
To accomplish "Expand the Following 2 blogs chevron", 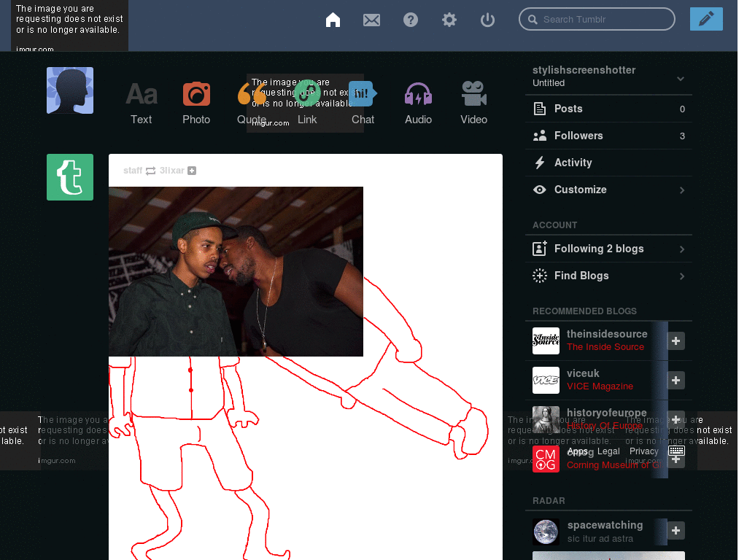I will pyautogui.click(x=682, y=249).
